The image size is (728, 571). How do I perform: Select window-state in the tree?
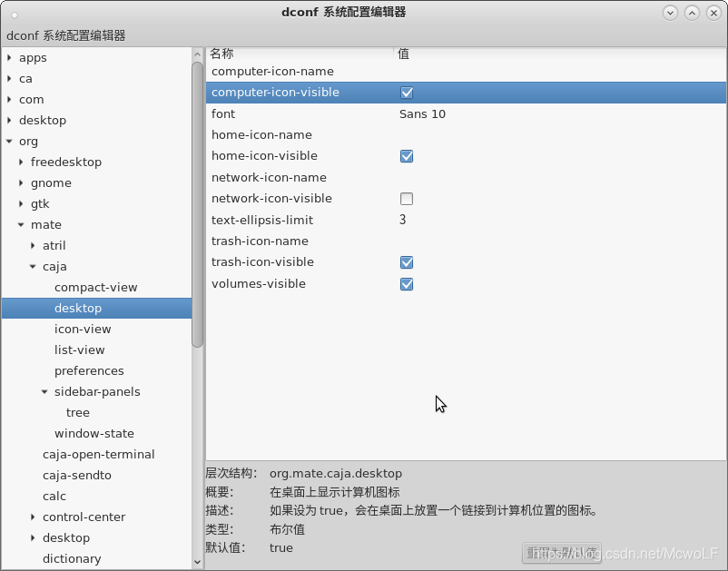(94, 434)
